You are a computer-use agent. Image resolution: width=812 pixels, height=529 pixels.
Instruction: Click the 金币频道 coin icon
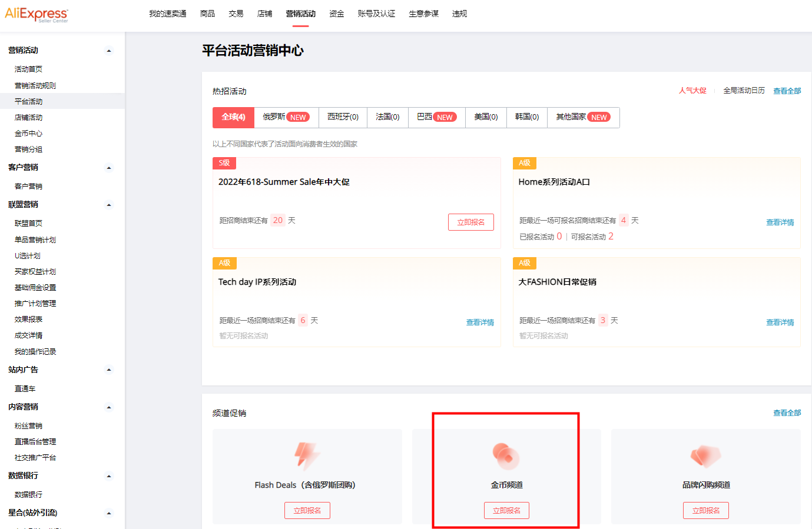point(506,456)
